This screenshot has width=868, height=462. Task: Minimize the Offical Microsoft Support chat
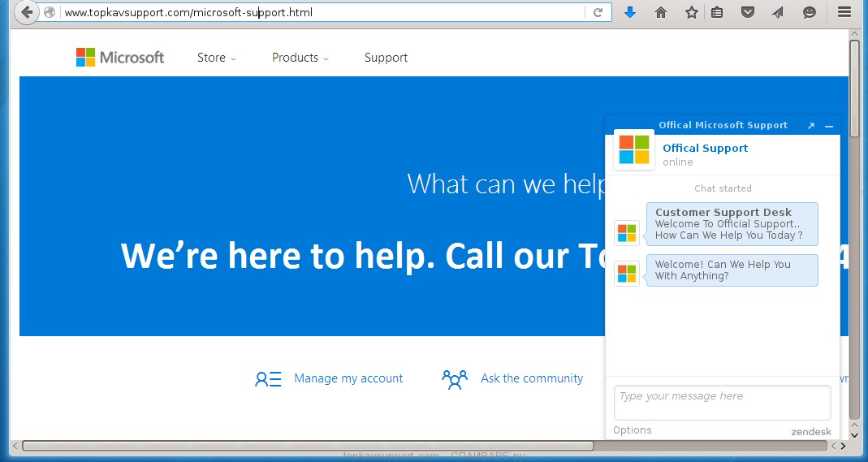[x=829, y=126]
